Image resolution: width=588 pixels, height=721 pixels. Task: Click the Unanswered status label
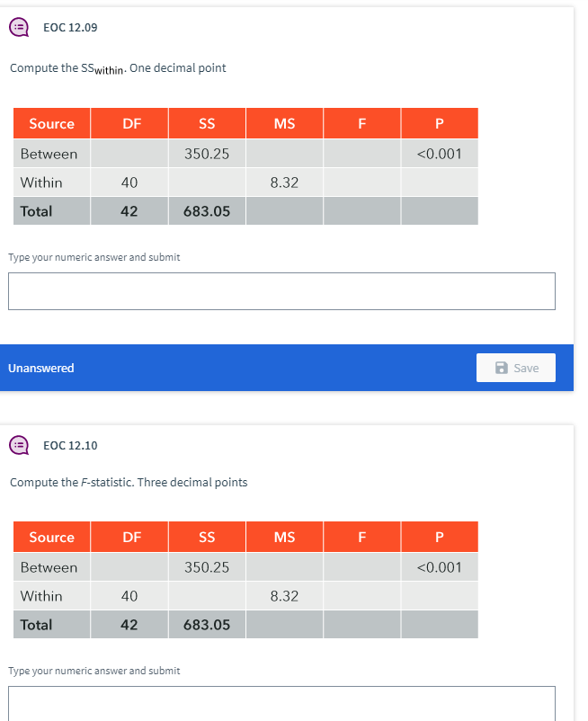click(40, 368)
